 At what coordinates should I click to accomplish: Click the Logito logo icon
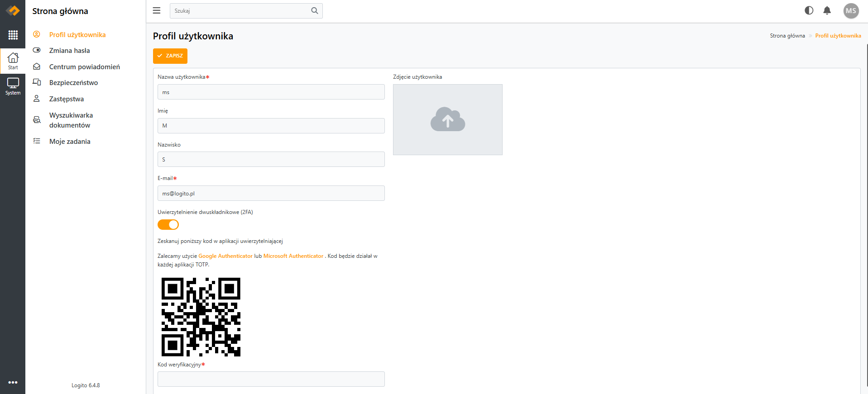point(13,11)
